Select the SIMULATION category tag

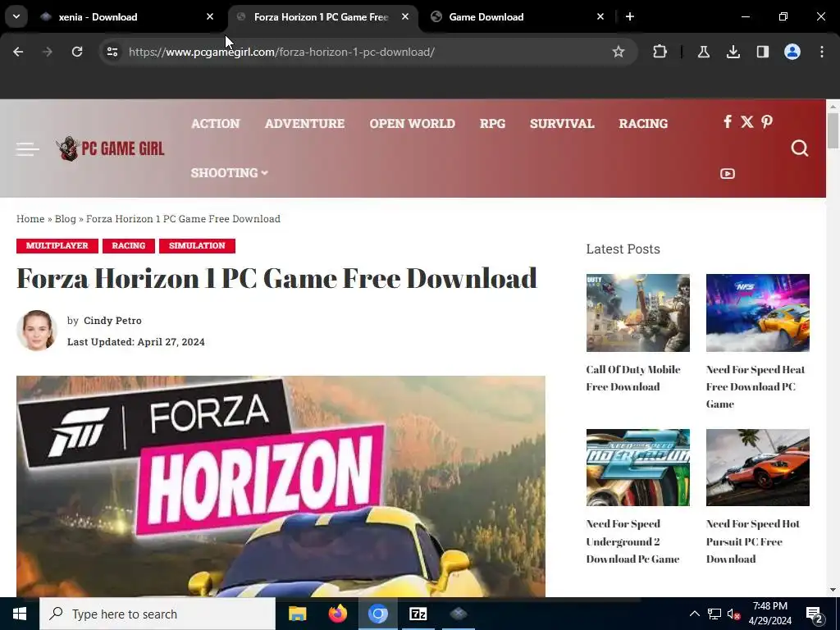(197, 245)
